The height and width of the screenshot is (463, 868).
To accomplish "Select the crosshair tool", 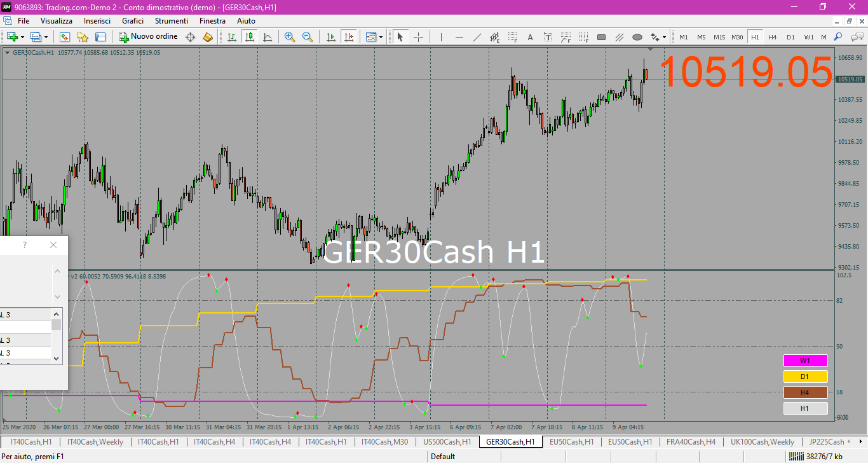I will [x=418, y=37].
